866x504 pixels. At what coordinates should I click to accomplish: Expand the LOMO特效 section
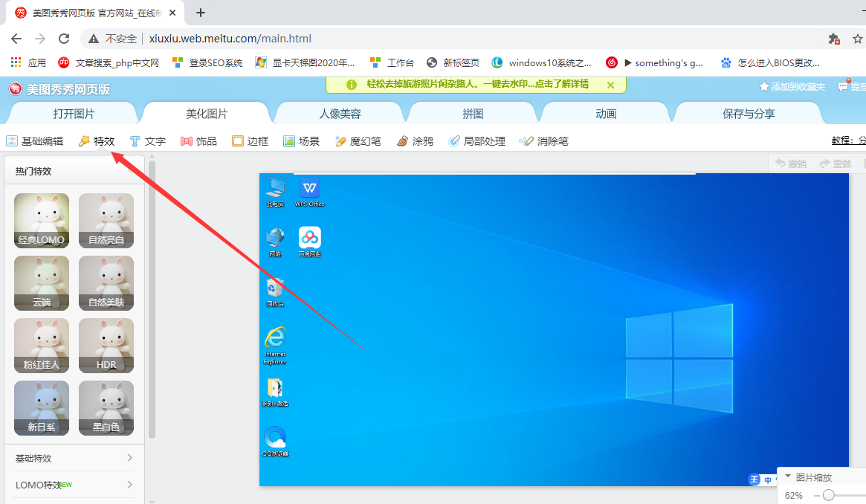[74, 485]
